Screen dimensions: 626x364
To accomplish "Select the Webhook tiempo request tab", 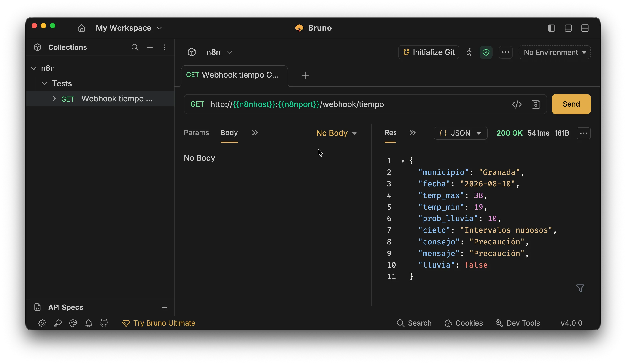I will (235, 75).
